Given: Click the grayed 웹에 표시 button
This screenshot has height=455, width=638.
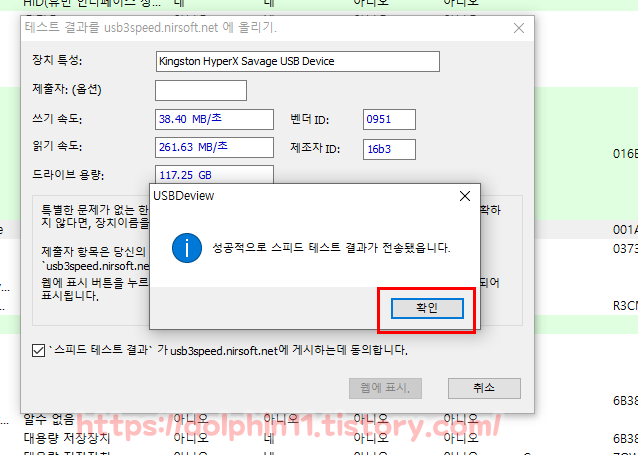Looking at the screenshot, I should pos(385,388).
